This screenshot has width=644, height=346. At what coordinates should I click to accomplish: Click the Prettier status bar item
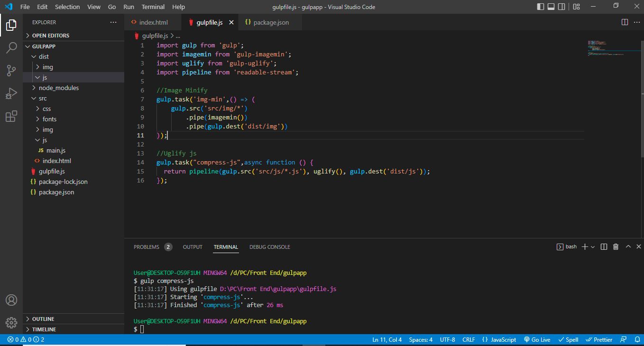pos(599,340)
